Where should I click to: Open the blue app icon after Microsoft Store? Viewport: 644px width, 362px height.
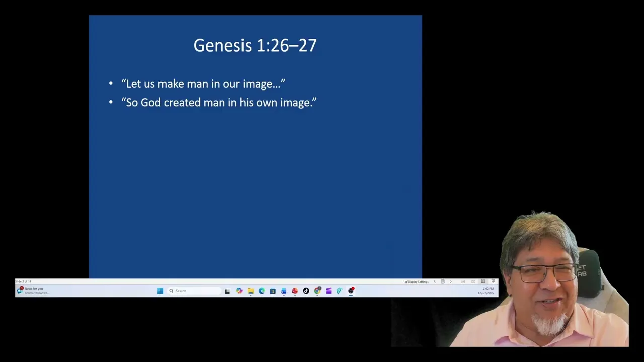284,291
